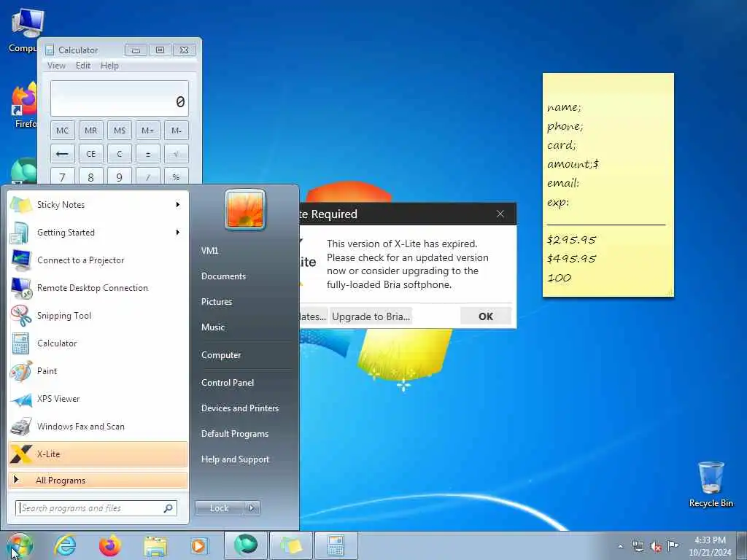Switch to Sticky Notes taskbar button
Screen dimensions: 747x560
pos(291,545)
